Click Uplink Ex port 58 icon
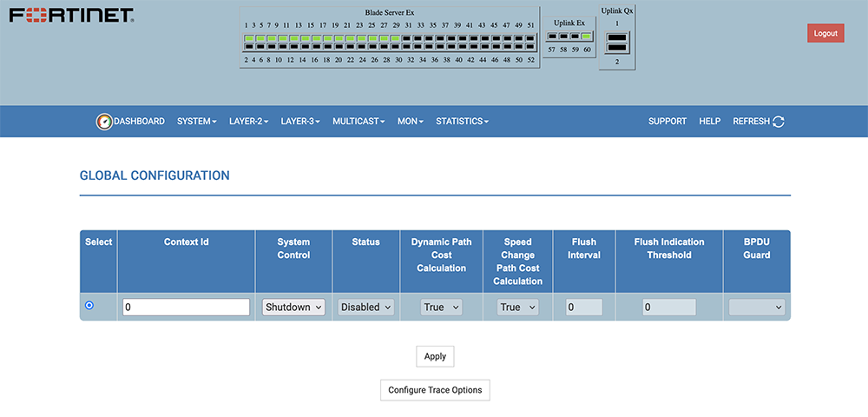The width and height of the screenshot is (868, 417). click(x=563, y=36)
